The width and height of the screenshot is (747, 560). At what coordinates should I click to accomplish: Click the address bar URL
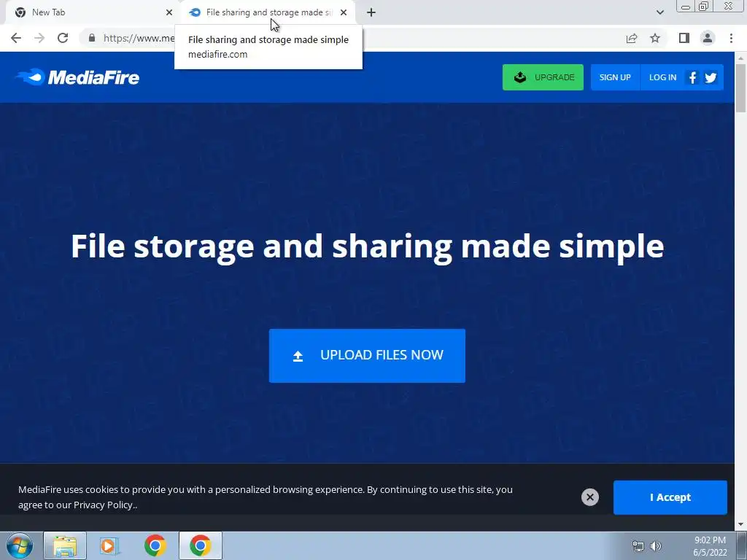pos(139,38)
